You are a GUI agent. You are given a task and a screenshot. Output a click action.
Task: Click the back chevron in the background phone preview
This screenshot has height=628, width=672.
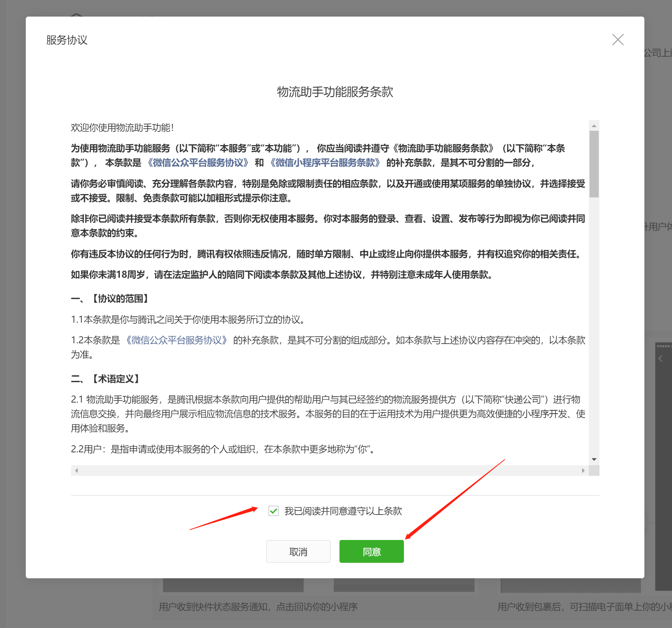tap(661, 358)
